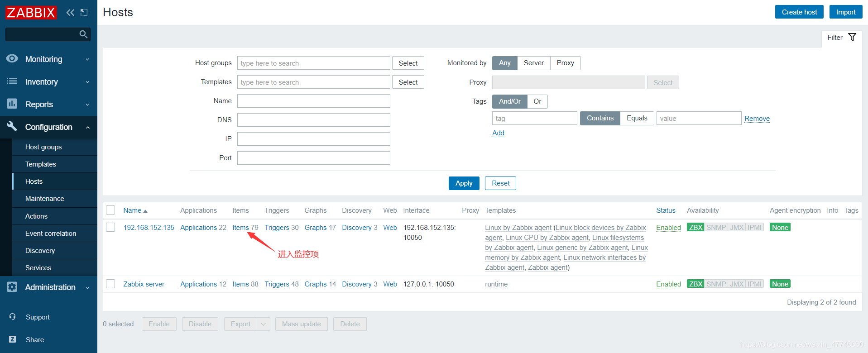Click SNMP availability badge for Zabbix server
Image resolution: width=868 pixels, height=353 pixels.
pos(716,284)
